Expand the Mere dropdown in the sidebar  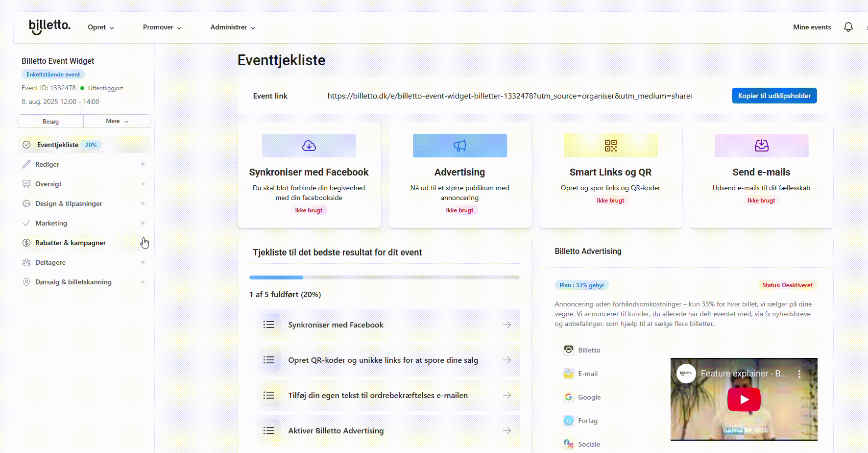point(117,121)
